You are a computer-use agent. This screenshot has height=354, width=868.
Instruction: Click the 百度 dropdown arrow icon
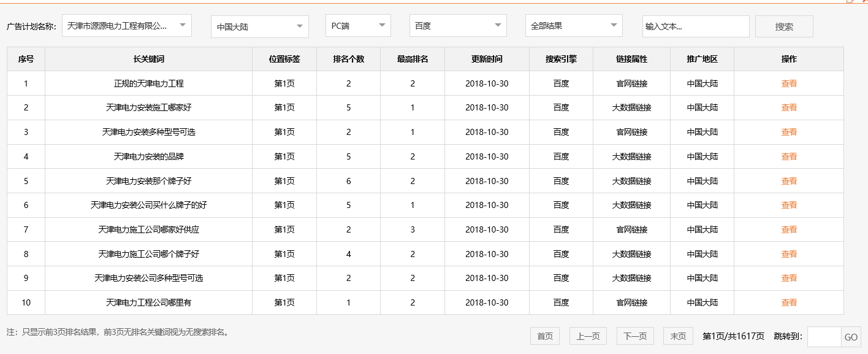coord(497,26)
